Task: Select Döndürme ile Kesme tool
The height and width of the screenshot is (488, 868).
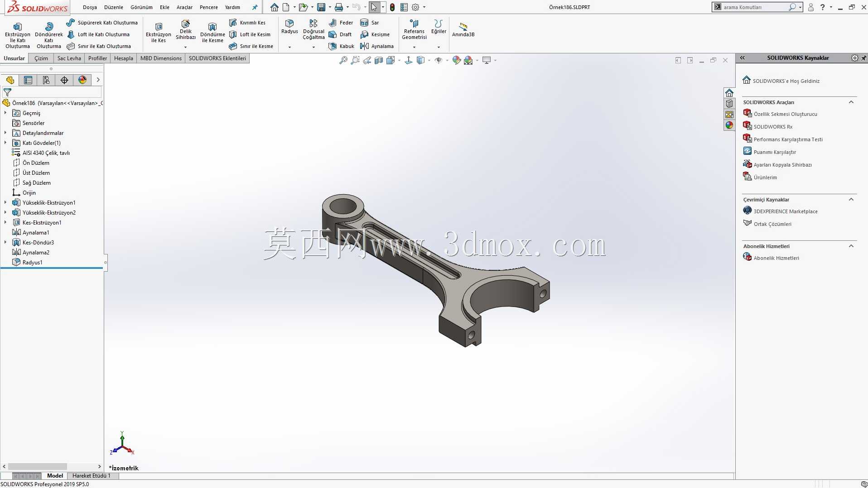Action: click(x=212, y=33)
